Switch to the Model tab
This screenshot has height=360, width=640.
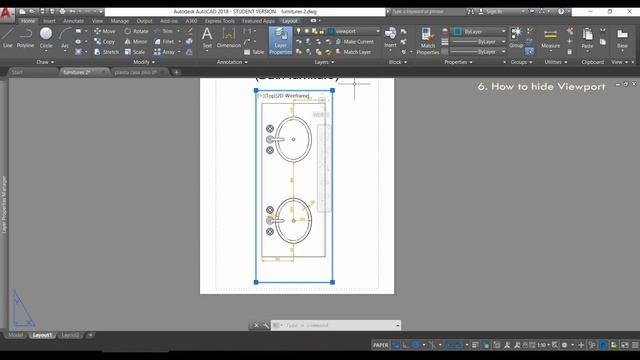click(x=16, y=335)
